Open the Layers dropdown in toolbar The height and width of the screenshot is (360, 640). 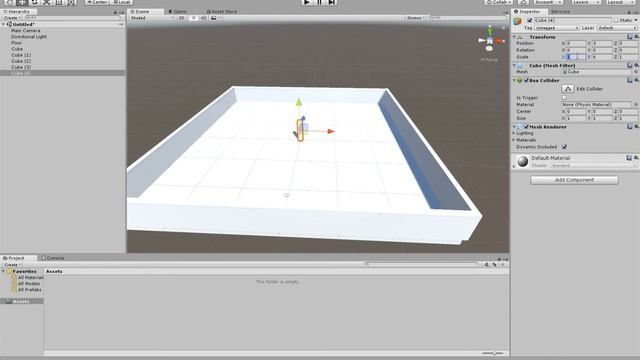coord(586,2)
